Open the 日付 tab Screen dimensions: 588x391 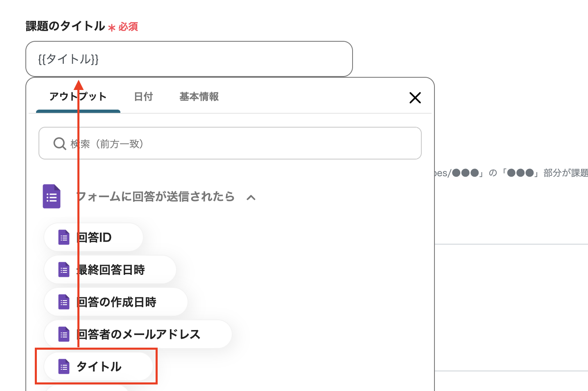point(143,97)
